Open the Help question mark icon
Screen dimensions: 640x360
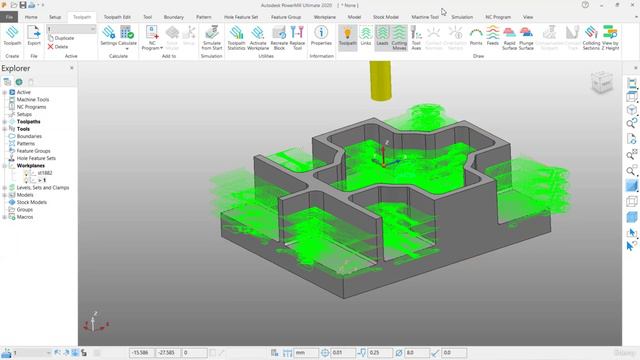pos(585,5)
